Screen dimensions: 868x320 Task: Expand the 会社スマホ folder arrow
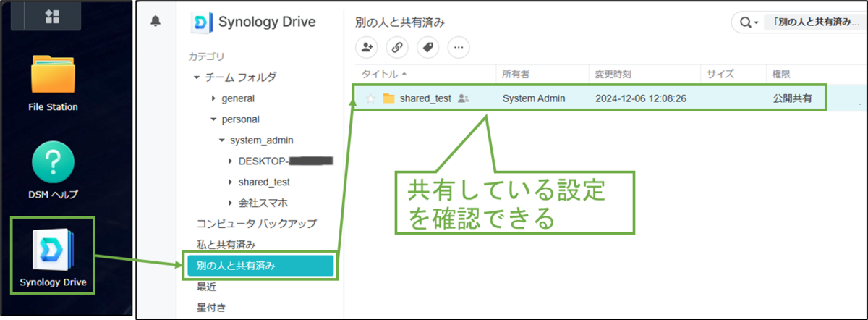pos(231,203)
